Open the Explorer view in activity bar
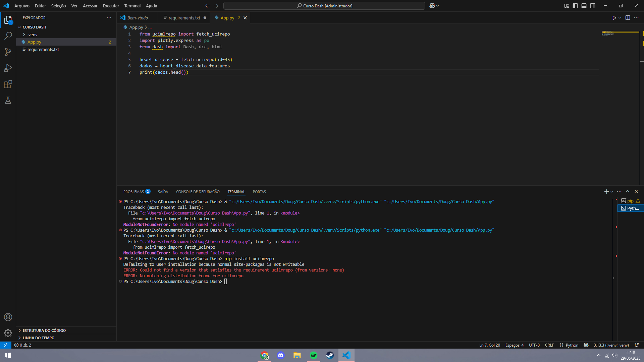Image resolution: width=644 pixels, height=362 pixels. (8, 20)
